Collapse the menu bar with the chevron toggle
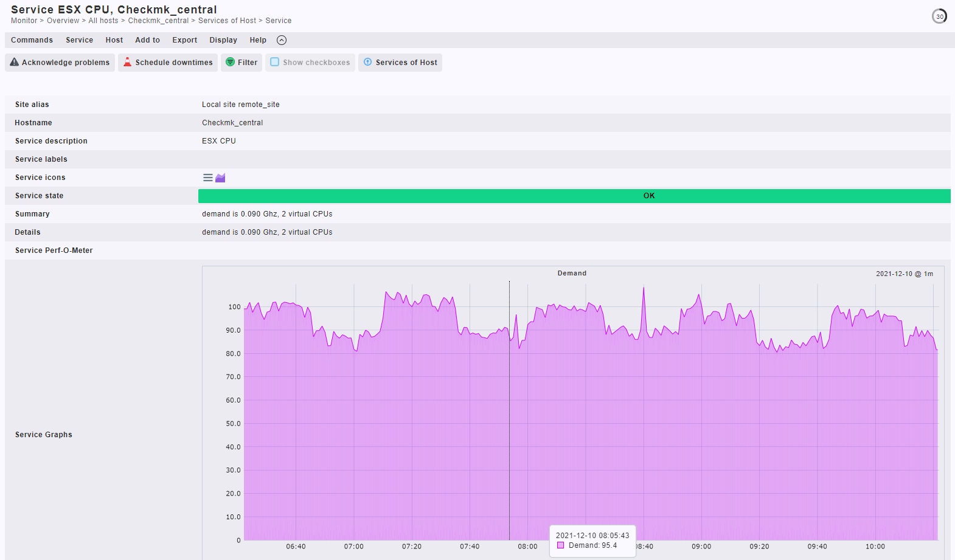The image size is (955, 560). pos(282,40)
